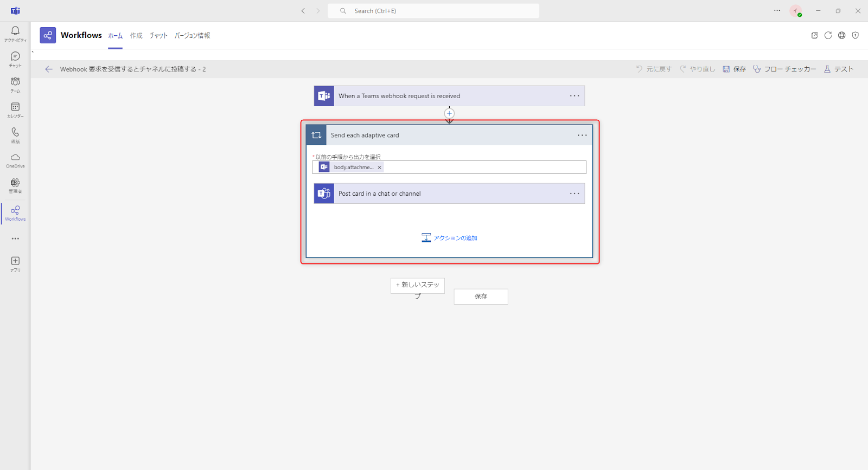The width and height of the screenshot is (868, 470).
Task: Switch to the バージョン情報 tab
Action: (x=192, y=36)
